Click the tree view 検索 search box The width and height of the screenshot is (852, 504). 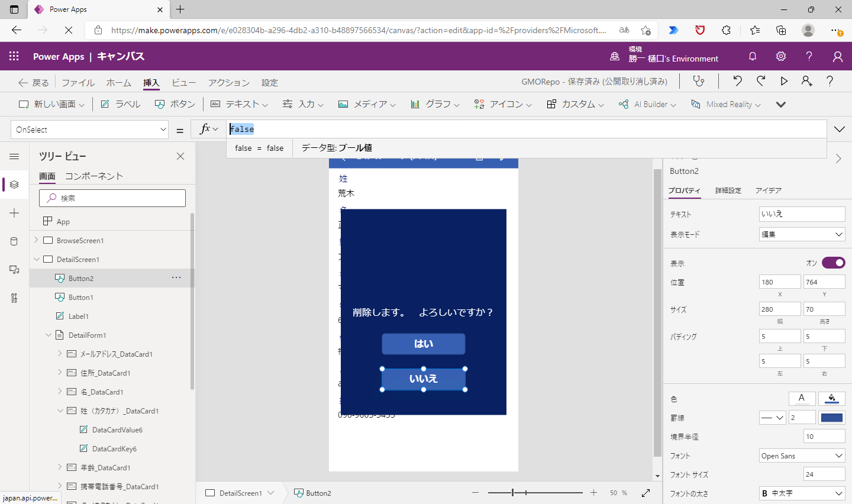[112, 198]
